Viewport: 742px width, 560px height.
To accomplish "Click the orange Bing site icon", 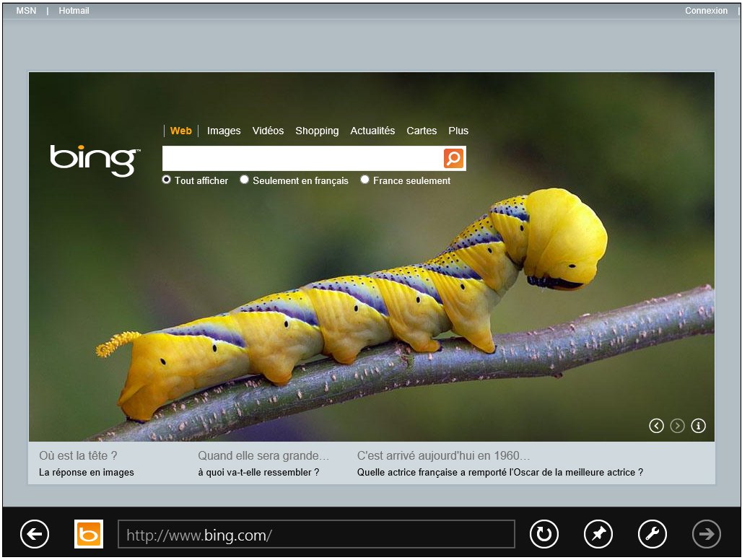I will [x=89, y=534].
